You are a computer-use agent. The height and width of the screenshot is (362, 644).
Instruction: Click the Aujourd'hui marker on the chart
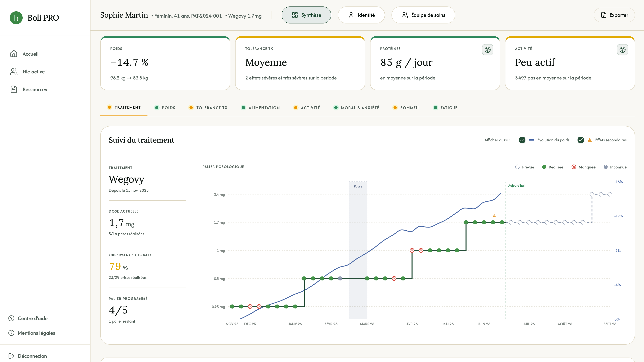(x=516, y=185)
